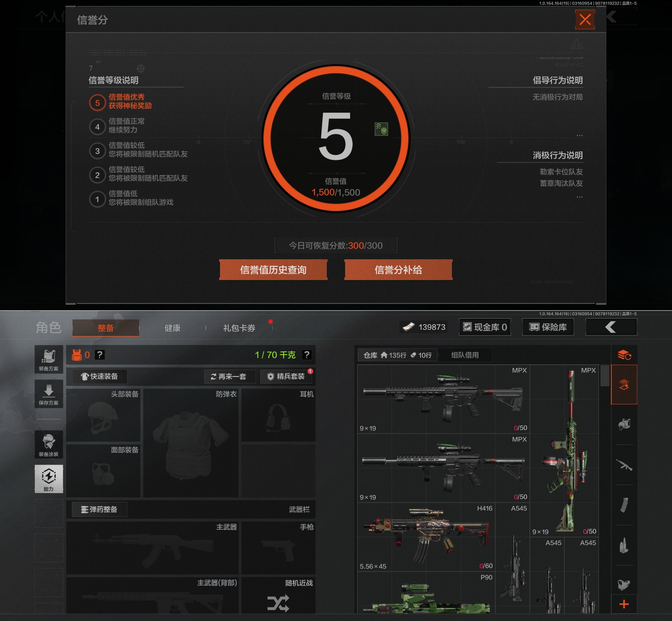The height and width of the screenshot is (621, 672).
Task: Open the 礼包卡券 tab
Action: coord(239,328)
